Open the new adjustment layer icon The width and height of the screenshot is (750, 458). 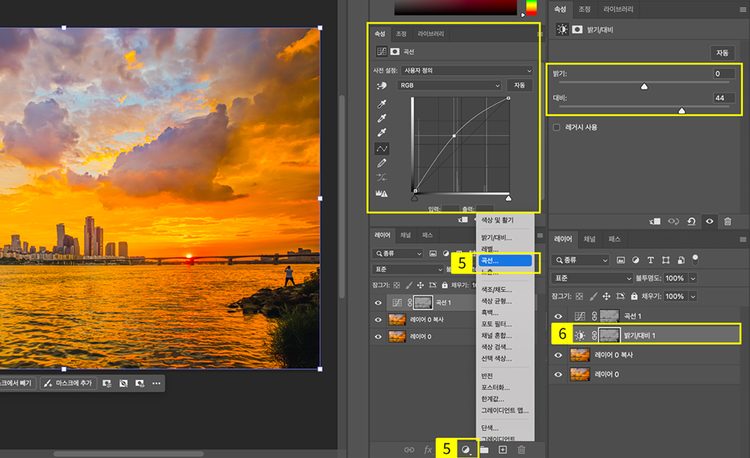[x=465, y=450]
